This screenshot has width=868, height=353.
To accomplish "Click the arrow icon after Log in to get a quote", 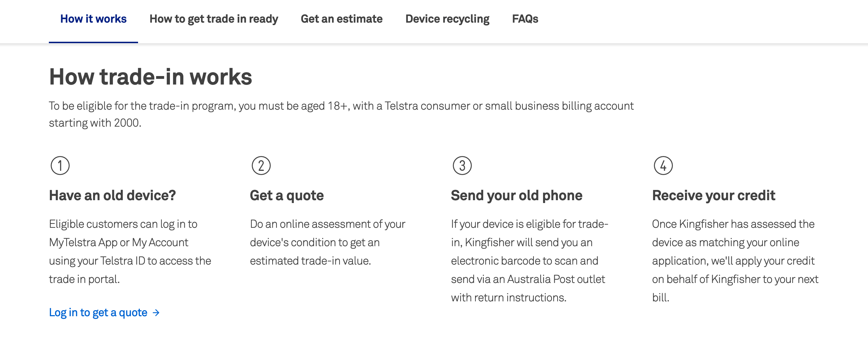I will point(156,313).
